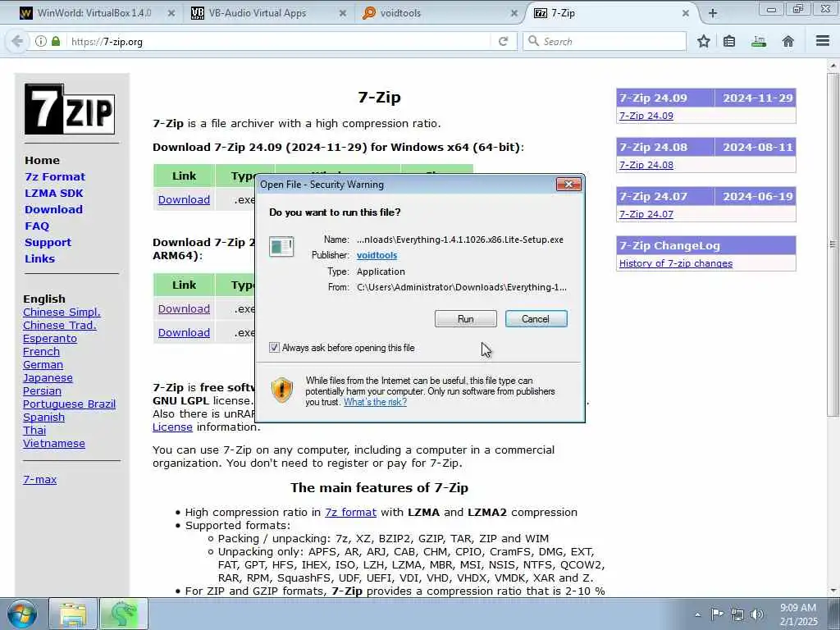Switch language to Chinese Simpl.
Viewport: 840px width, 630px height.
(x=62, y=313)
